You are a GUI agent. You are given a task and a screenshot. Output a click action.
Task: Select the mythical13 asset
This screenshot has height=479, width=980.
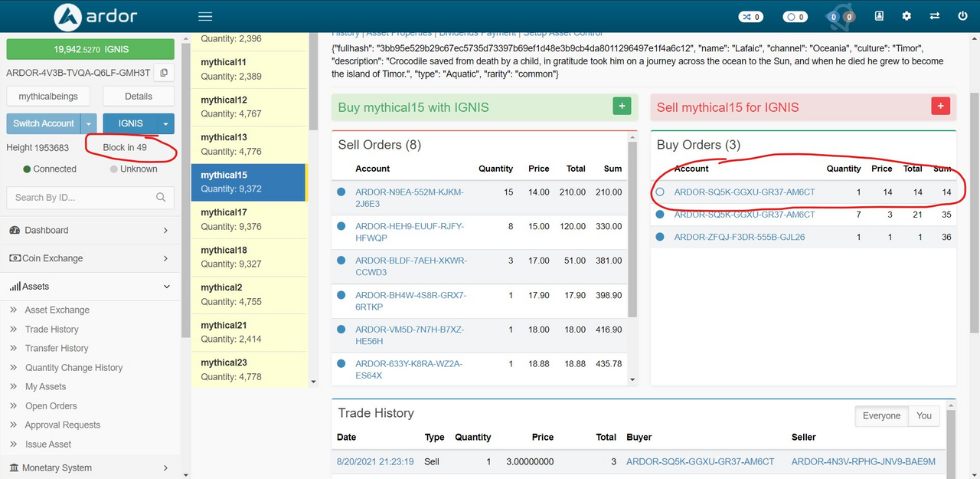click(x=249, y=145)
